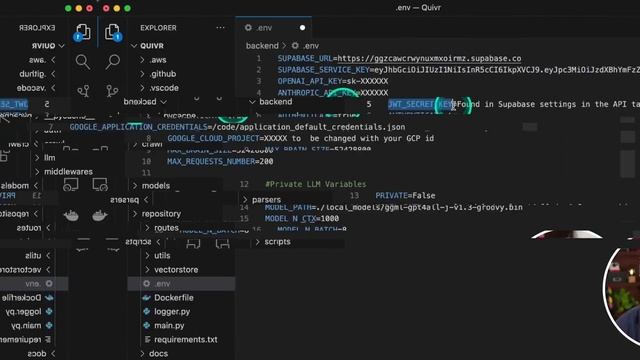
Task: Click line number 1 in the gutter
Action: (259, 58)
